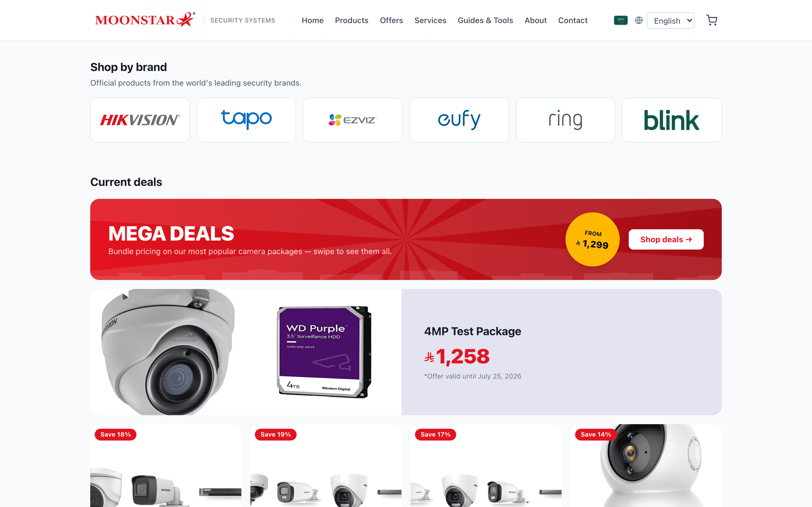Open the Save 18% deal card
Viewport: 812px width, 507px height.
coord(166,465)
